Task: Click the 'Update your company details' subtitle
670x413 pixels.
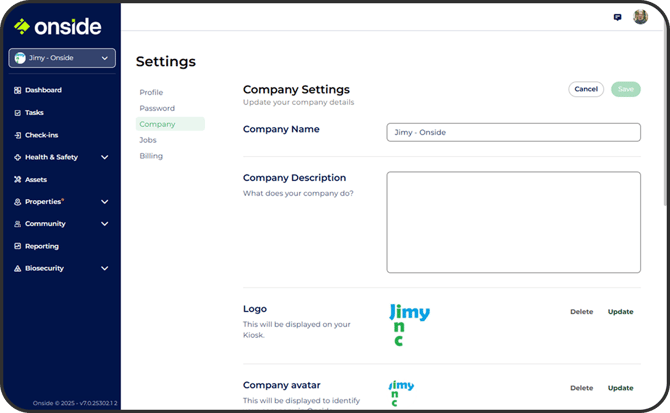Action: pyautogui.click(x=298, y=103)
